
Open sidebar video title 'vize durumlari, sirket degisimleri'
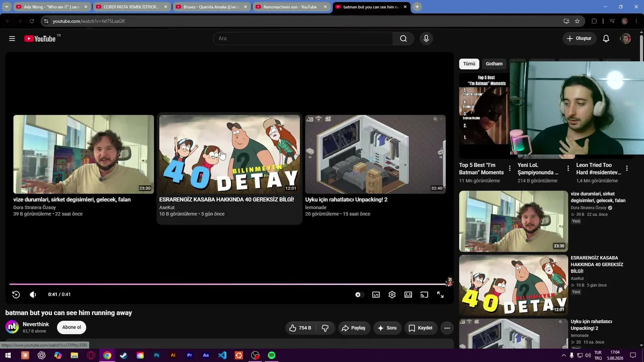click(598, 197)
